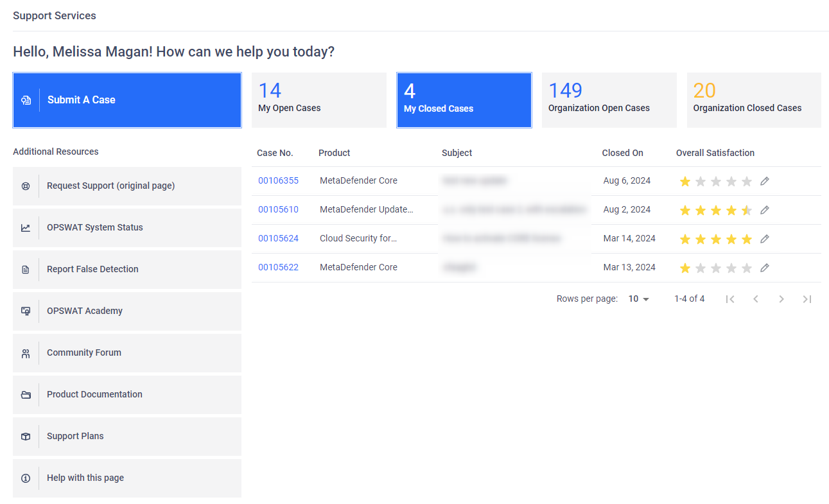
Task: Set case 00105610 rating to two stars
Action: point(700,211)
